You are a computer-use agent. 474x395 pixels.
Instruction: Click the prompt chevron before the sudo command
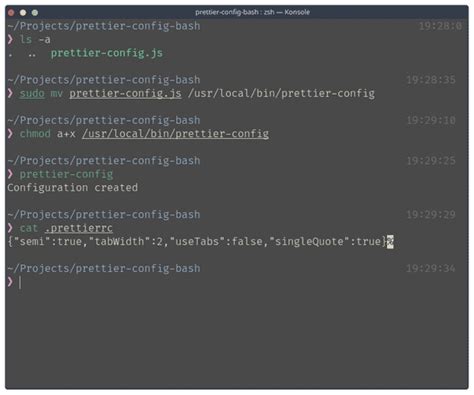[x=10, y=93]
